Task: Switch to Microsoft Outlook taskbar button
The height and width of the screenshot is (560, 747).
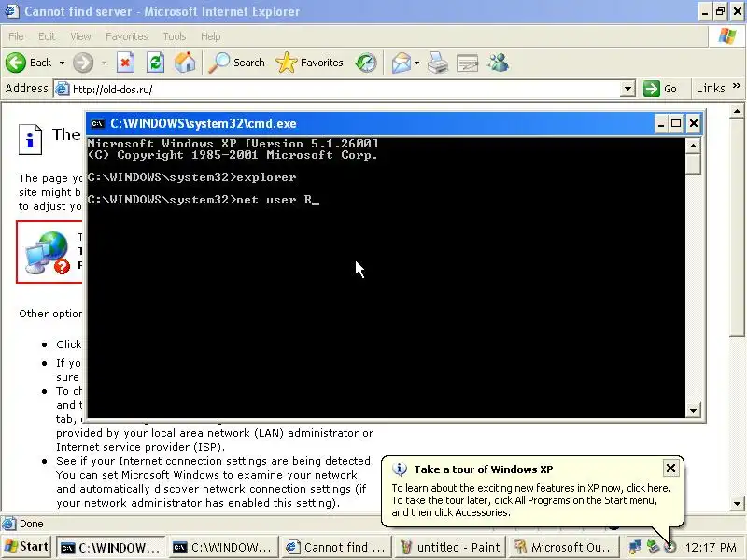Action: click(564, 547)
